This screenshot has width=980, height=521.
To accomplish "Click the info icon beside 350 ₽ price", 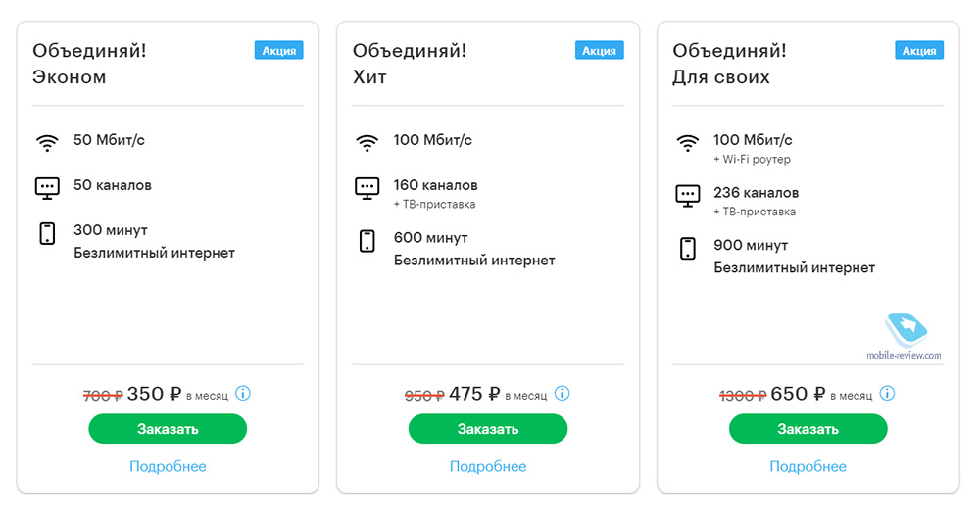I will click(242, 394).
